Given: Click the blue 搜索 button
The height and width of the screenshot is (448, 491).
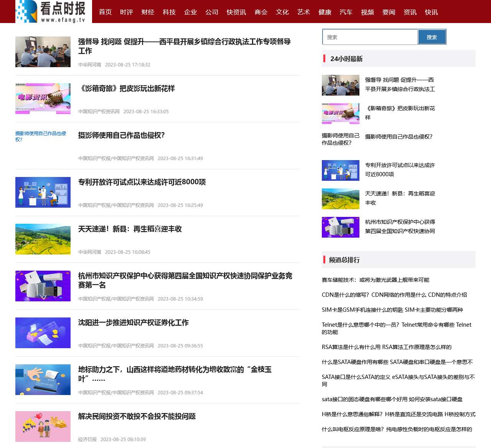Looking at the screenshot, I should pos(432,37).
